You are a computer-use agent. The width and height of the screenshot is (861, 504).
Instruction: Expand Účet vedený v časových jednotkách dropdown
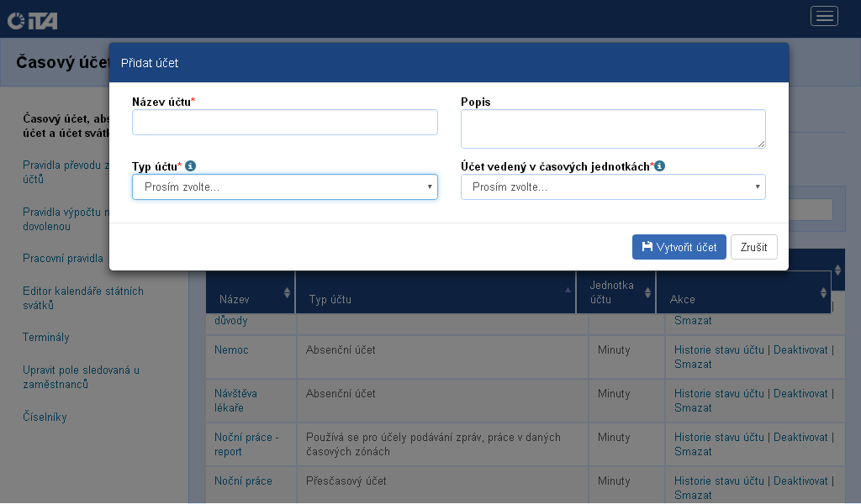tap(613, 187)
